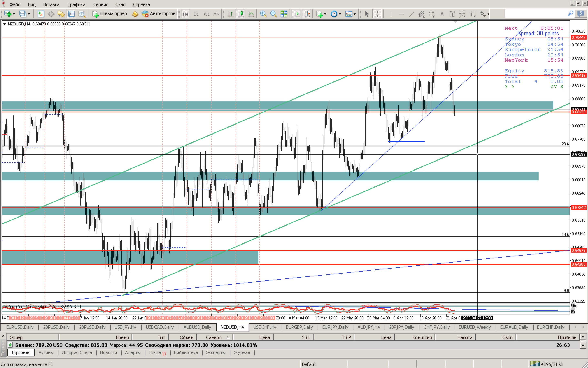Click the Zoom Out magnifier icon
The image size is (588, 368).
[x=273, y=14]
